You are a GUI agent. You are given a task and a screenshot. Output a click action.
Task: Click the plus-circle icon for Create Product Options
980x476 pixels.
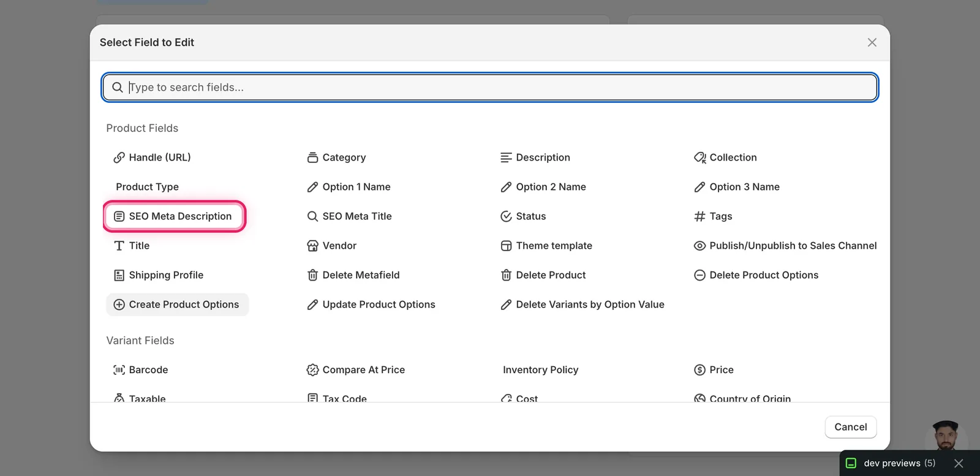coord(119,304)
